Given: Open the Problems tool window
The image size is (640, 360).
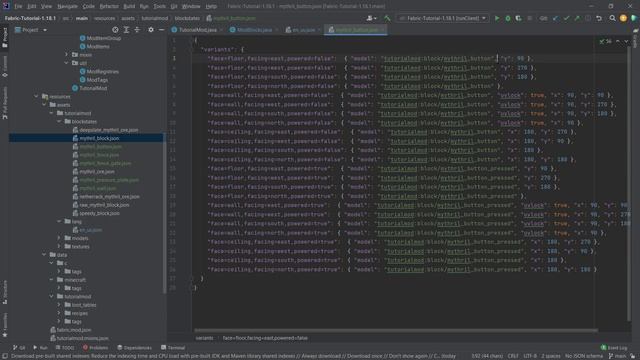Looking at the screenshot, I should [x=95, y=348].
